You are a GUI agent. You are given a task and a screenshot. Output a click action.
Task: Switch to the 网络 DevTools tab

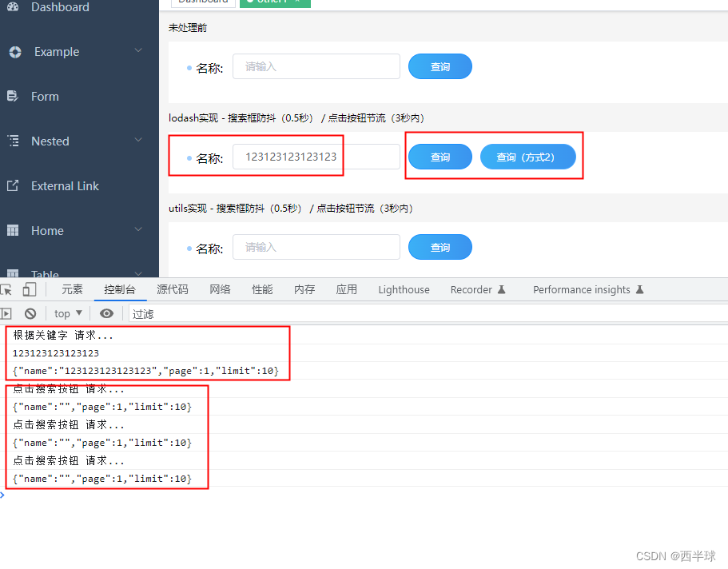point(219,289)
